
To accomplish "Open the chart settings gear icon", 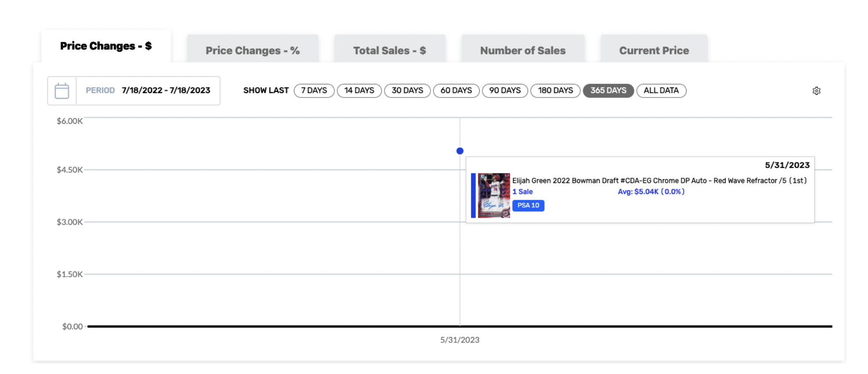I will 816,91.
